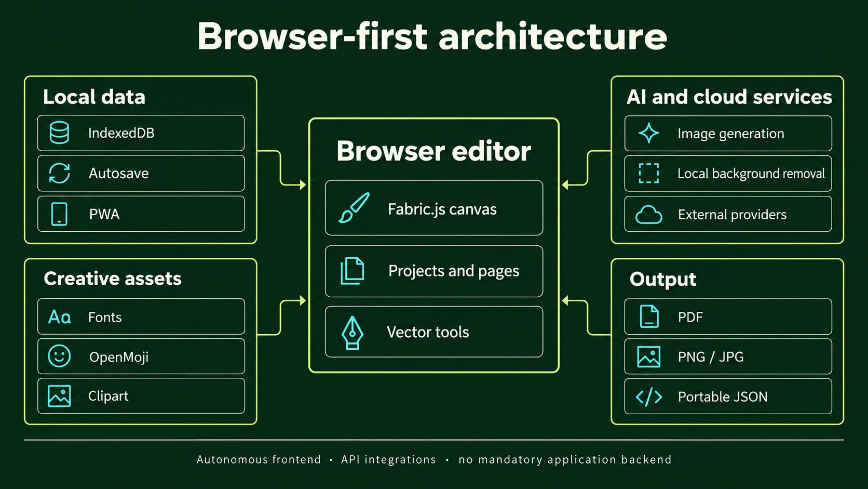The image size is (868, 489).
Task: Click the Vector tools pen nib icon
Action: click(x=352, y=333)
